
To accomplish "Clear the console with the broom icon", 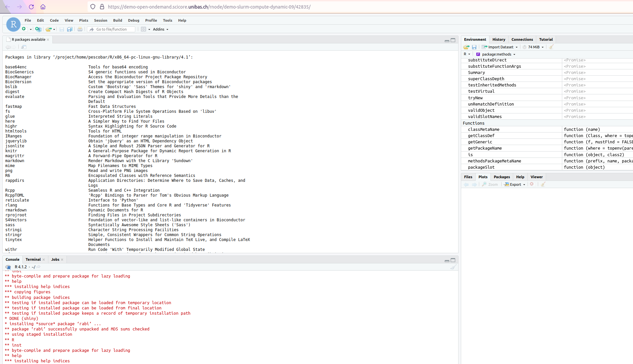I will pos(453,267).
